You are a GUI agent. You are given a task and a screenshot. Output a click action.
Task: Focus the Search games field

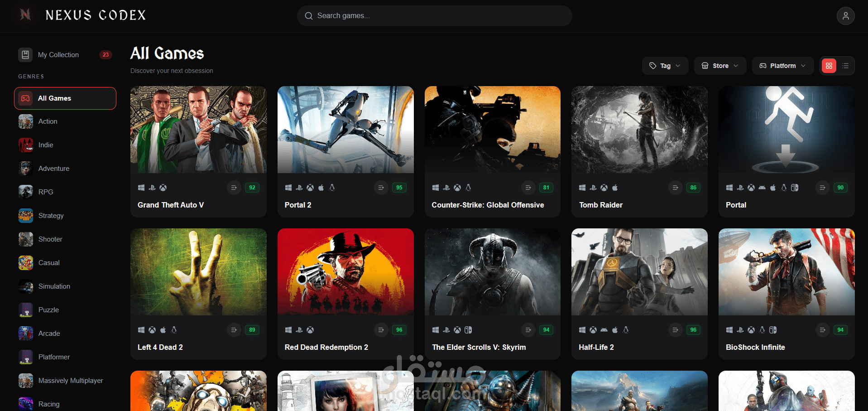pyautogui.click(x=435, y=16)
